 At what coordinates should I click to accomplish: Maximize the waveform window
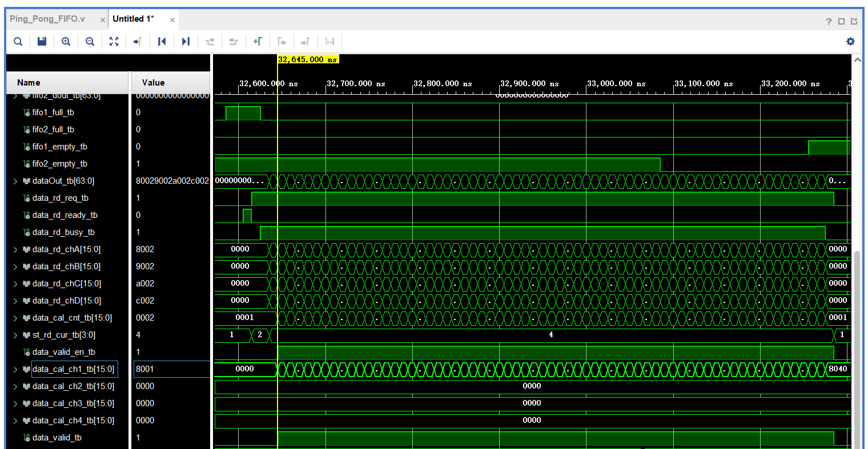841,22
